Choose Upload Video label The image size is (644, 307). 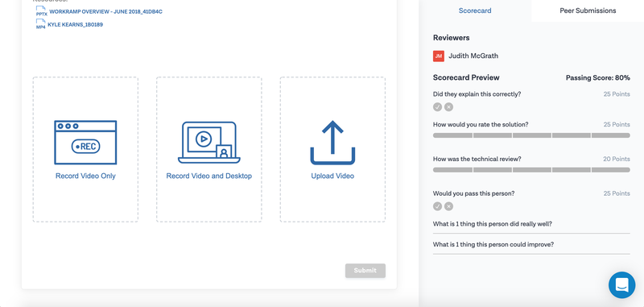pos(332,176)
